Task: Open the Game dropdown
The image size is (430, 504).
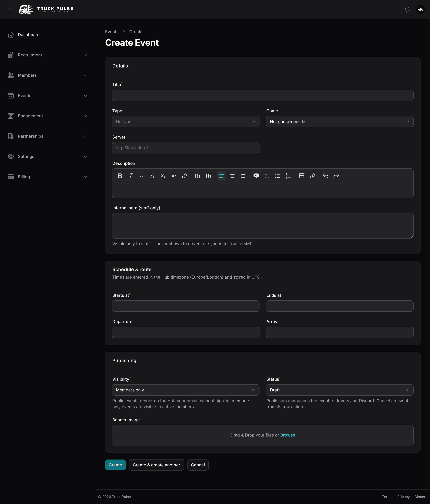Action: (340, 121)
